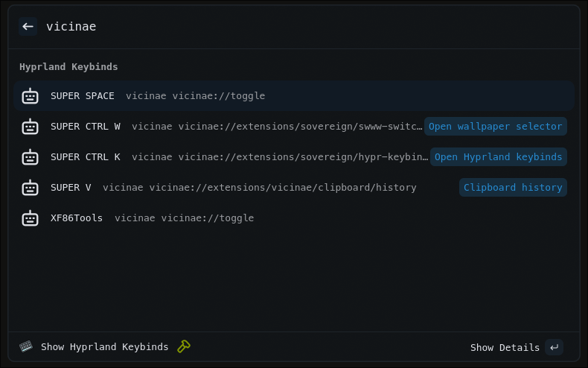Image resolution: width=588 pixels, height=368 pixels.
Task: Click the "Show Hyprland Keybinds" footer label
Action: point(105,347)
